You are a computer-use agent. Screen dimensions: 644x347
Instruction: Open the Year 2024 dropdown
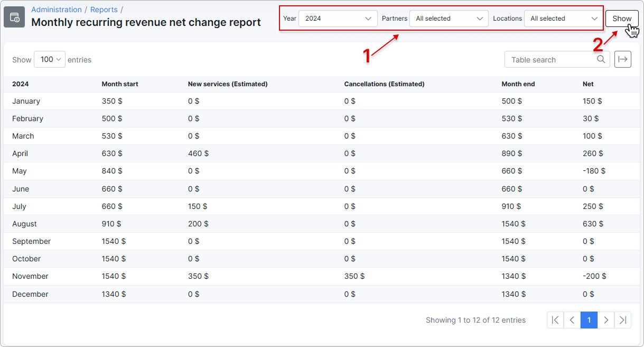(x=338, y=19)
